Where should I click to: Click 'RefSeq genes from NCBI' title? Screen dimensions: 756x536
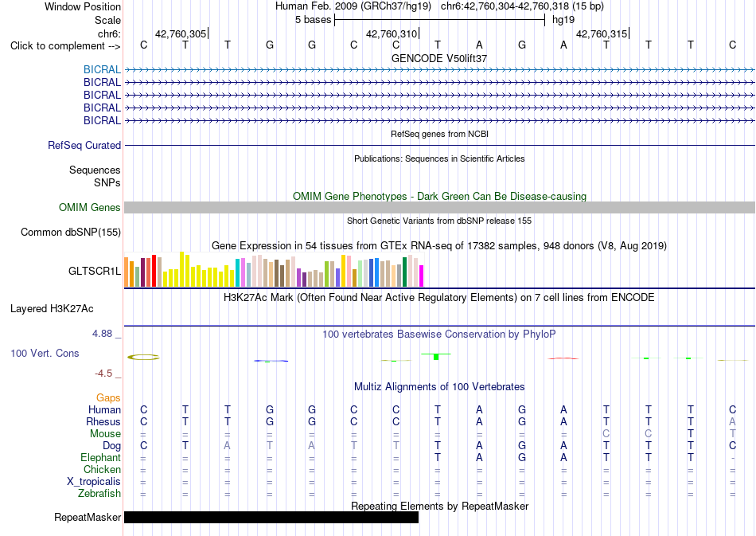pyautogui.click(x=439, y=134)
